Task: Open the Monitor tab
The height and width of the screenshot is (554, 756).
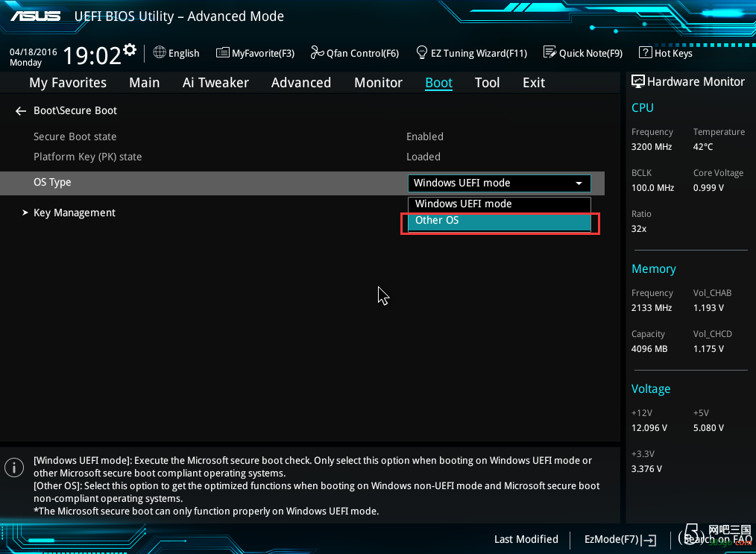Action: (378, 83)
